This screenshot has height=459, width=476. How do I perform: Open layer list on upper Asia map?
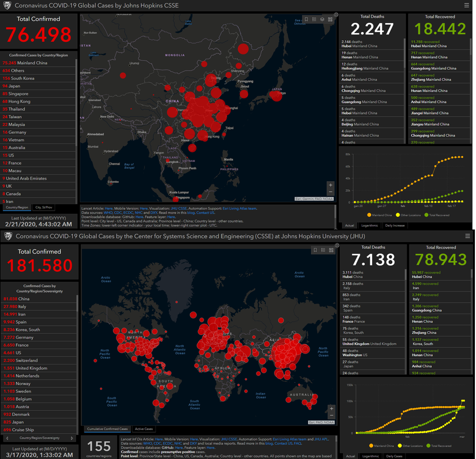tap(322, 20)
